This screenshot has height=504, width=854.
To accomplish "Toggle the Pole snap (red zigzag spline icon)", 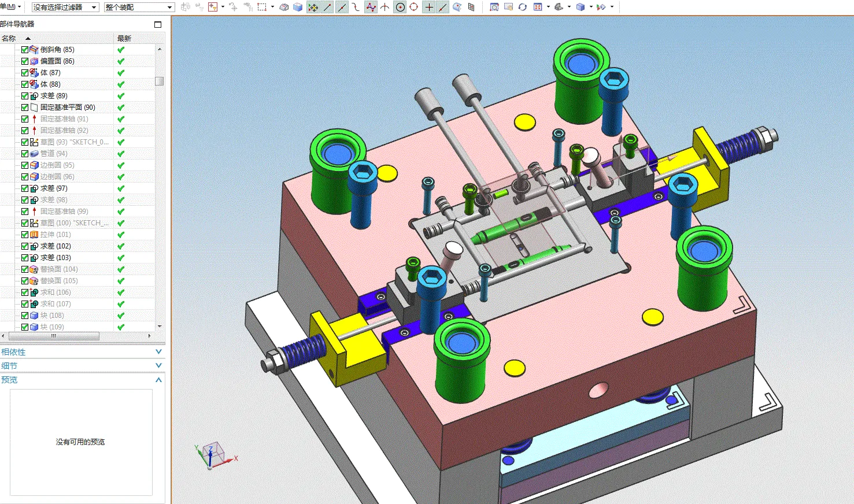I will pyautogui.click(x=371, y=7).
